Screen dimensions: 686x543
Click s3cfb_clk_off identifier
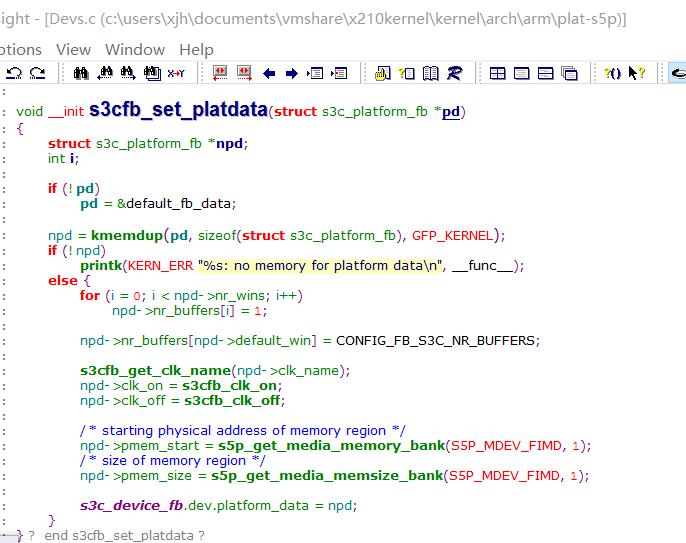click(x=232, y=401)
